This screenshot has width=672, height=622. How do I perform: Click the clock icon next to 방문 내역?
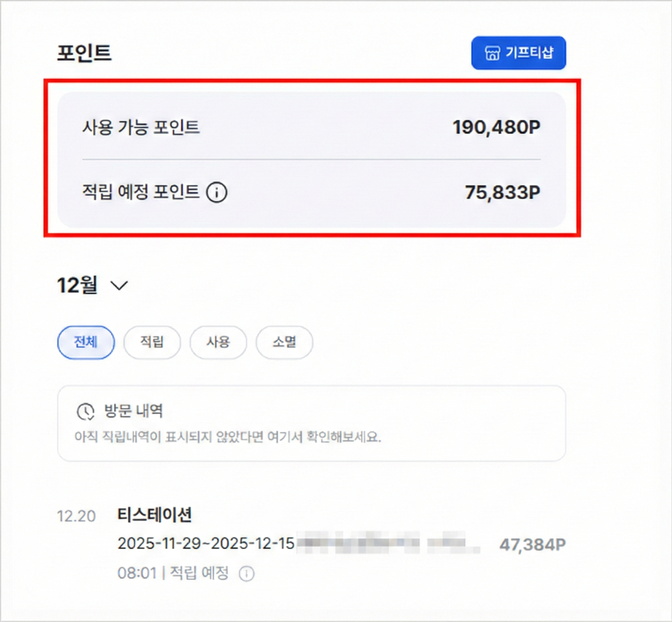pyautogui.click(x=86, y=412)
